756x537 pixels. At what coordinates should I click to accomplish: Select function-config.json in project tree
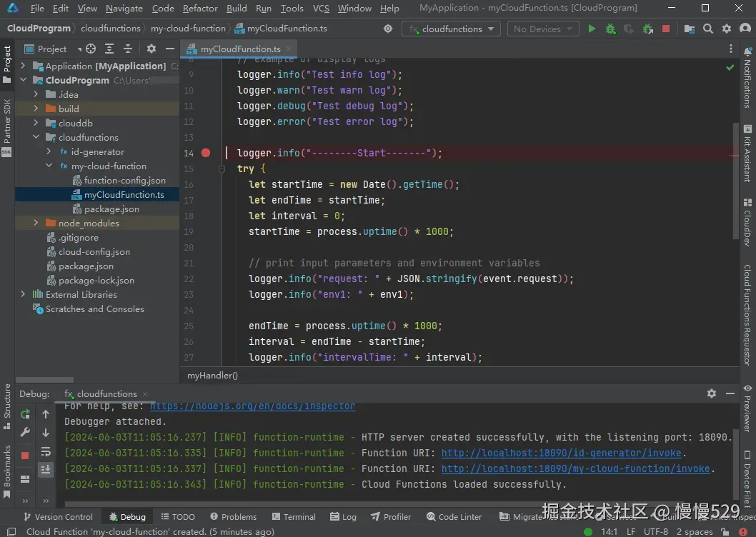[124, 181]
